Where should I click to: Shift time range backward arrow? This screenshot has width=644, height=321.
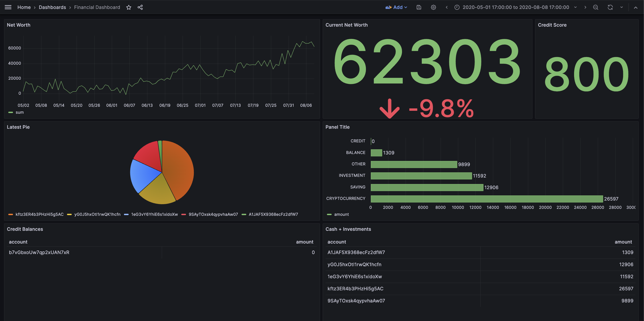(447, 7)
